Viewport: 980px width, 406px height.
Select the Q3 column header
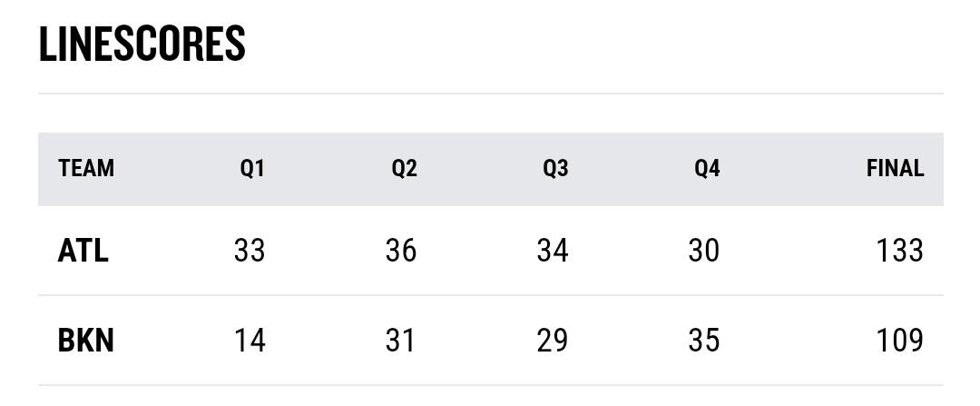tap(555, 169)
